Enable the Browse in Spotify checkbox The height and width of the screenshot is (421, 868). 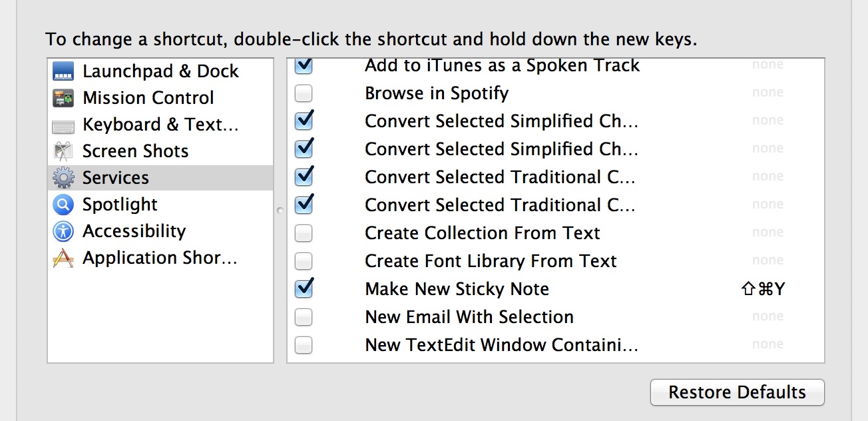point(304,93)
